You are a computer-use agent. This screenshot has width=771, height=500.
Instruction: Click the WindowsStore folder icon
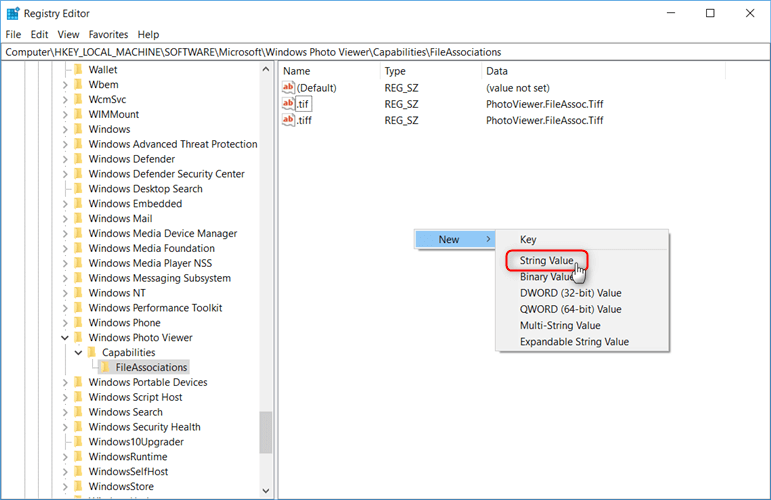pyautogui.click(x=78, y=486)
